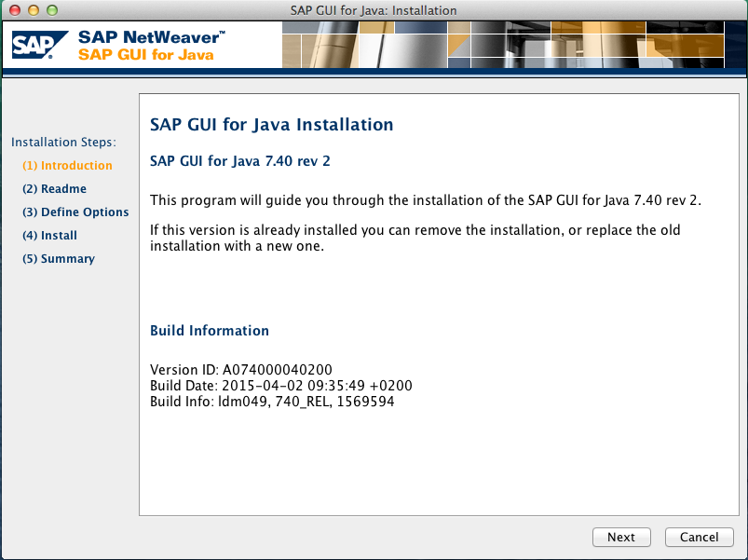Select the Introduction installation step
Screen dimensions: 748x560
(x=67, y=166)
